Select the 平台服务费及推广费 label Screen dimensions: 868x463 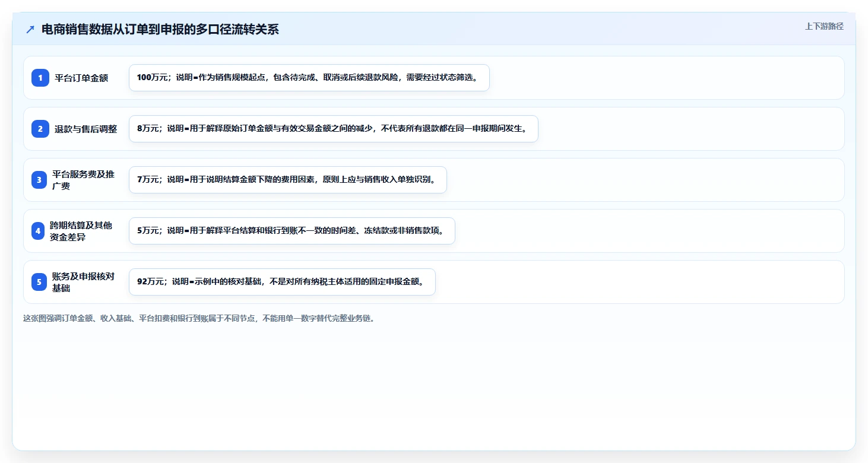(x=84, y=180)
